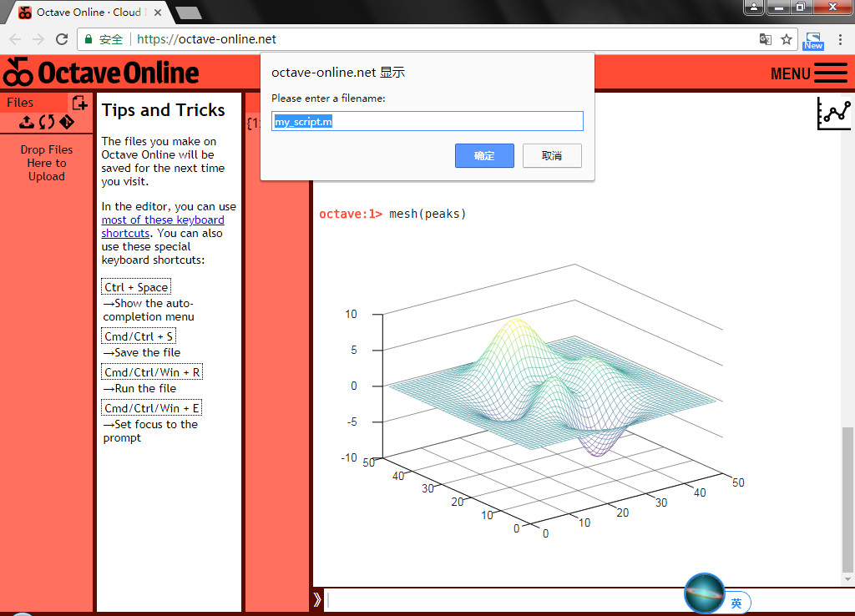Click the Octave Online browser tab

coord(89,12)
